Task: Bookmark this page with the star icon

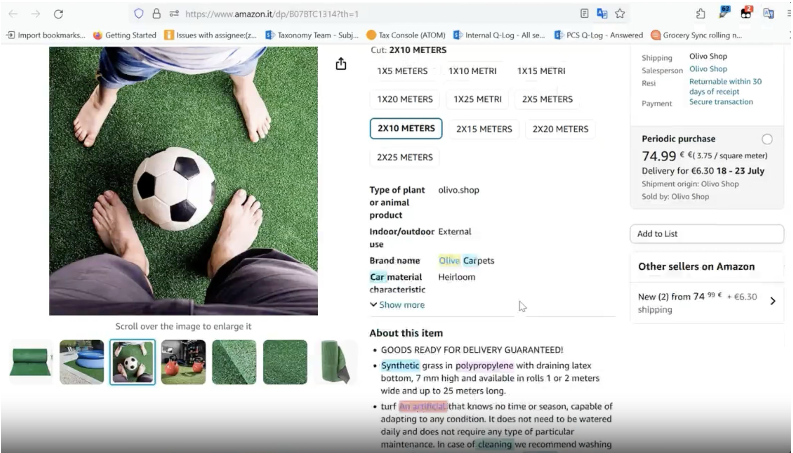Action: (x=620, y=14)
